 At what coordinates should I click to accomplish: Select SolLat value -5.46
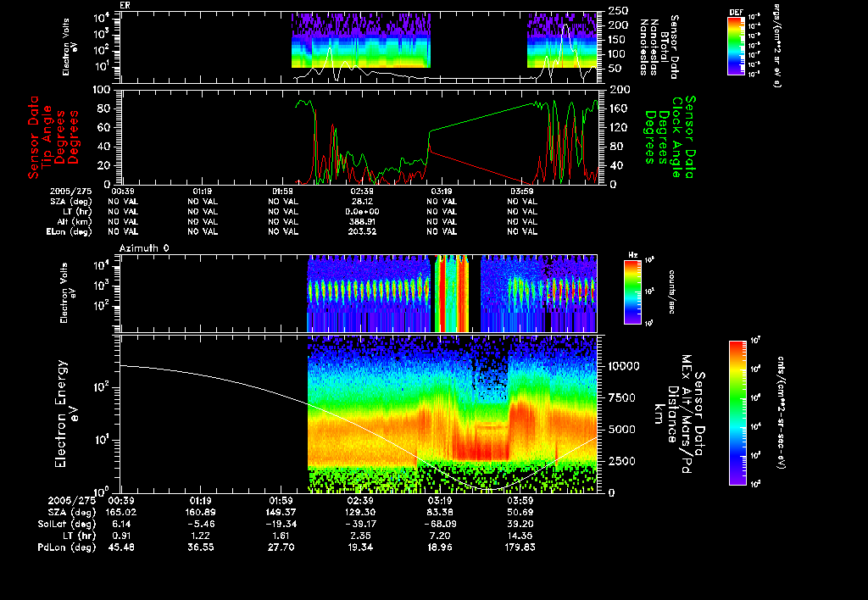pyautogui.click(x=200, y=524)
